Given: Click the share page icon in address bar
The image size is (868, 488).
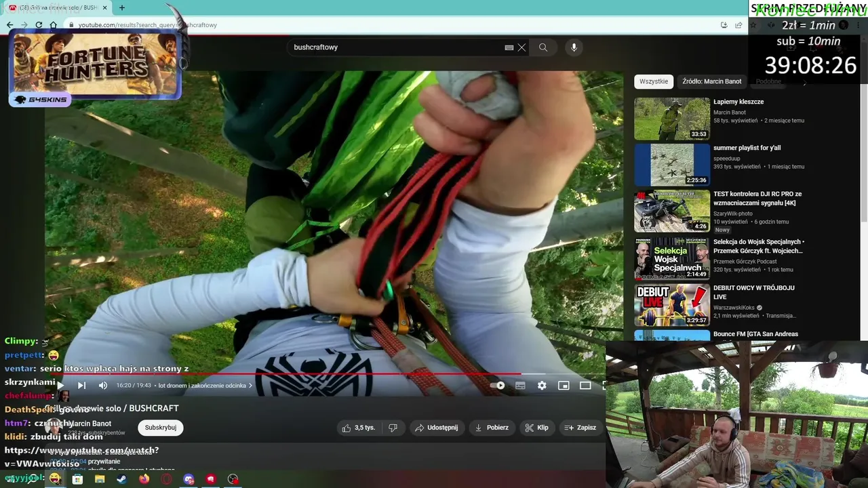Looking at the screenshot, I should click(x=738, y=25).
